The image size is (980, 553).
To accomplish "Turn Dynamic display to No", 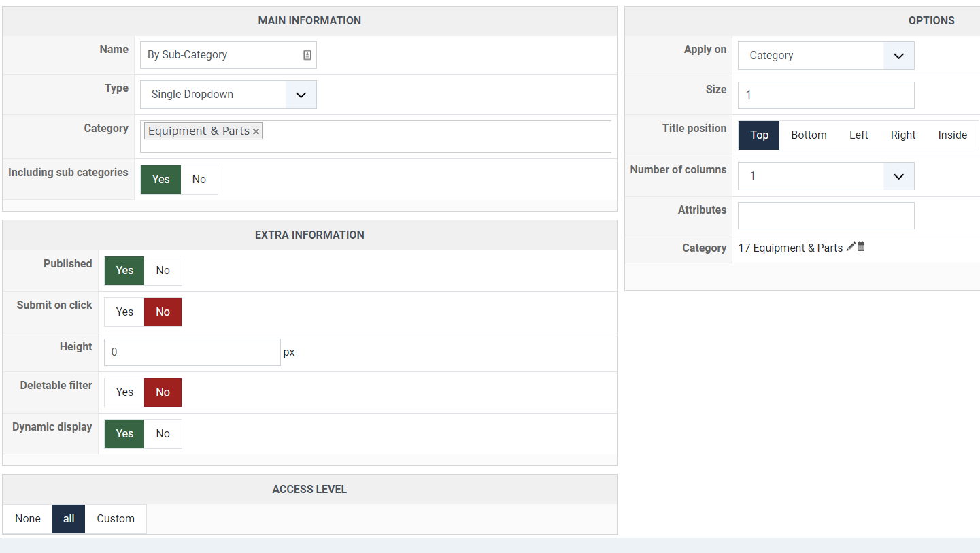I will point(163,434).
